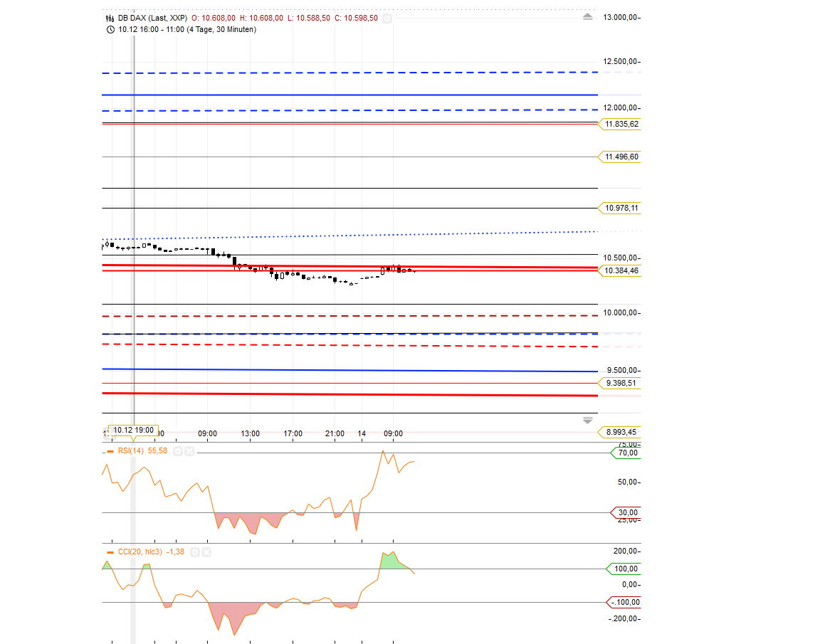The image size is (820, 644).
Task: Remove the RSI(14) indicator via its X icon
Action: (189, 450)
